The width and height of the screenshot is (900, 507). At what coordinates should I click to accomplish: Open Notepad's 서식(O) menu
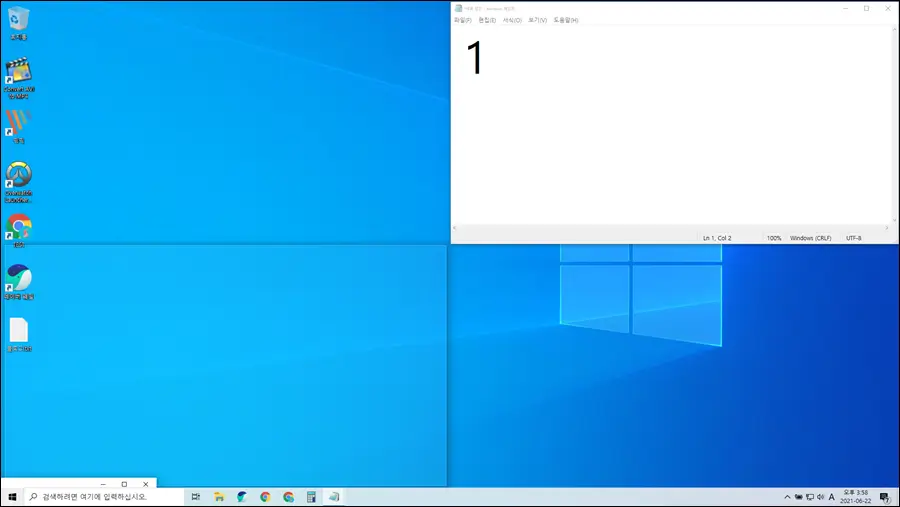click(x=512, y=20)
